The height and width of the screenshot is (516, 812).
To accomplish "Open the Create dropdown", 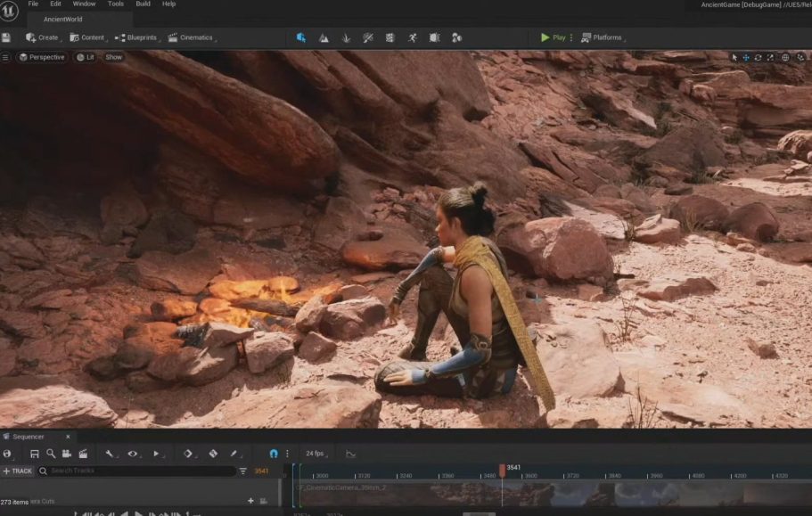I will [x=43, y=37].
